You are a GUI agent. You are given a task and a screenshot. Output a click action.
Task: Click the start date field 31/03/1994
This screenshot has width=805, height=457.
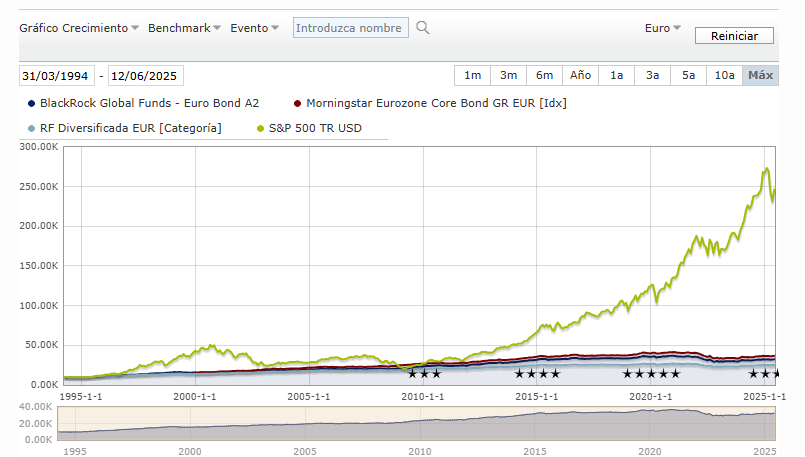pyautogui.click(x=57, y=76)
